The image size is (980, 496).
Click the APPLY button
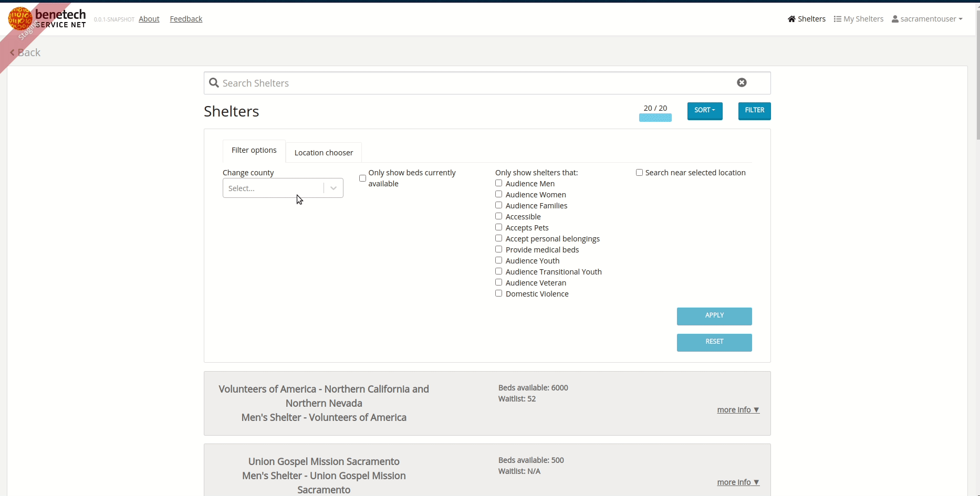(x=714, y=316)
